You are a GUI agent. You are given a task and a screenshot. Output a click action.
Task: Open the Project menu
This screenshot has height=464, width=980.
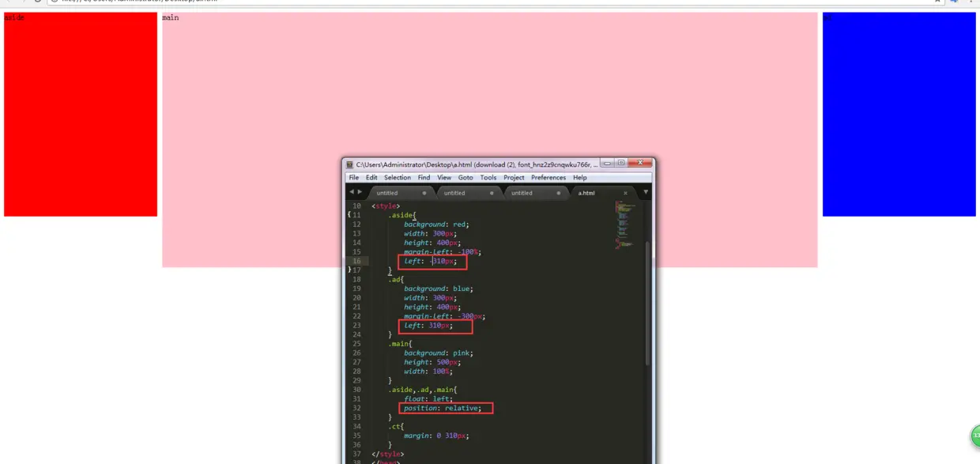coord(514,178)
